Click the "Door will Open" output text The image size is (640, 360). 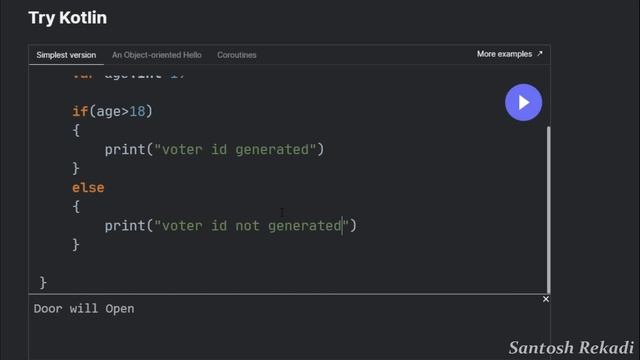84,309
